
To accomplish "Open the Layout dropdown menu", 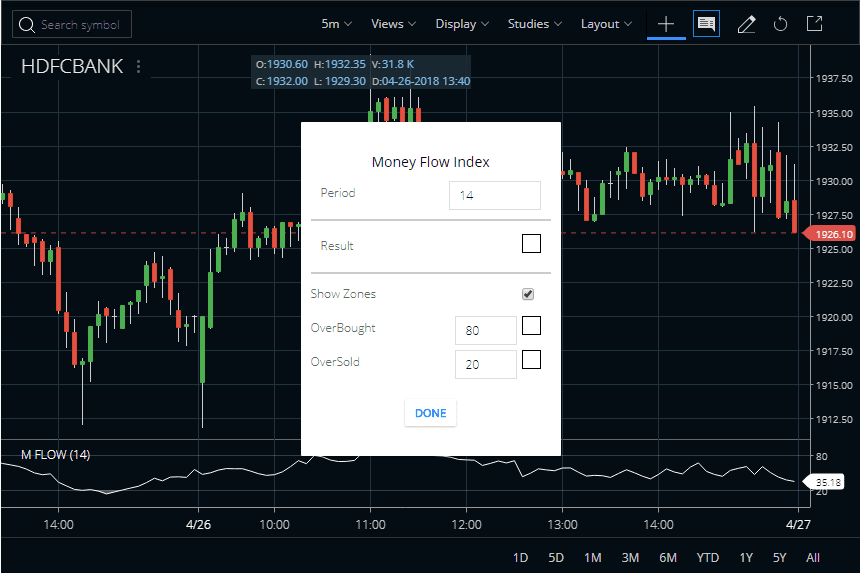I will pyautogui.click(x=606, y=24).
